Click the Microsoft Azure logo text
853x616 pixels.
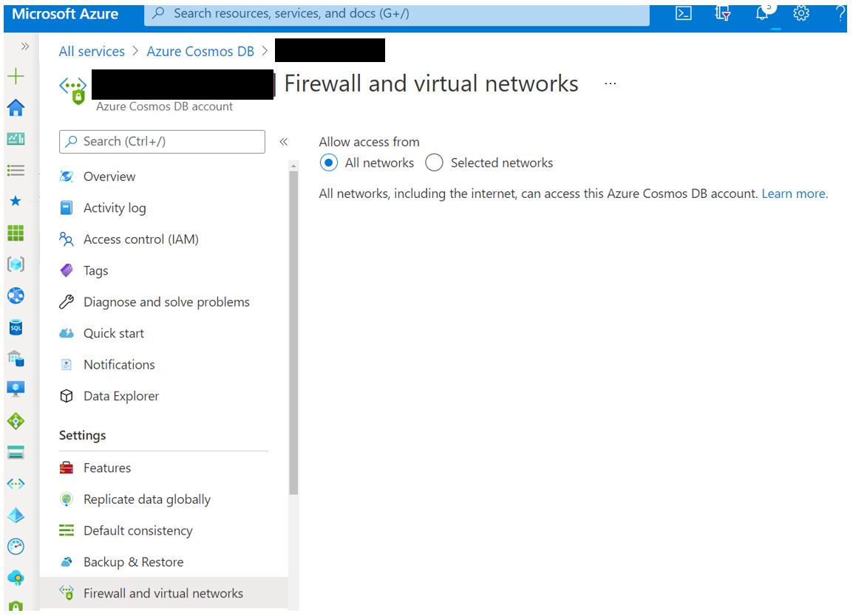point(65,14)
